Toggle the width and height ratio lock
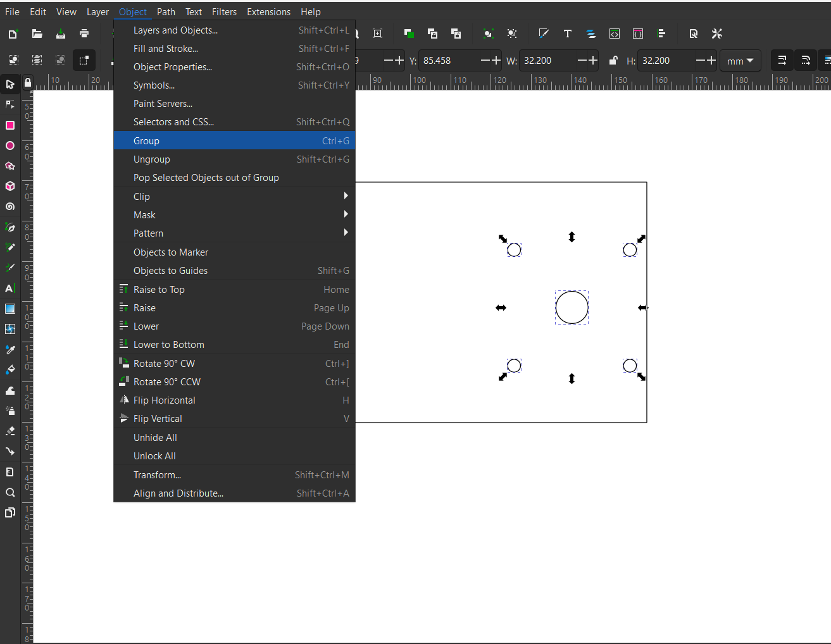 tap(613, 61)
